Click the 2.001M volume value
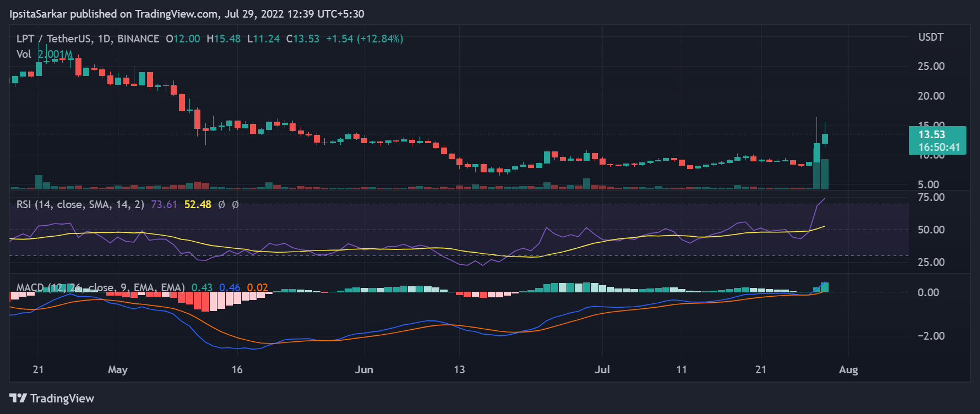980x414 pixels. click(55, 54)
